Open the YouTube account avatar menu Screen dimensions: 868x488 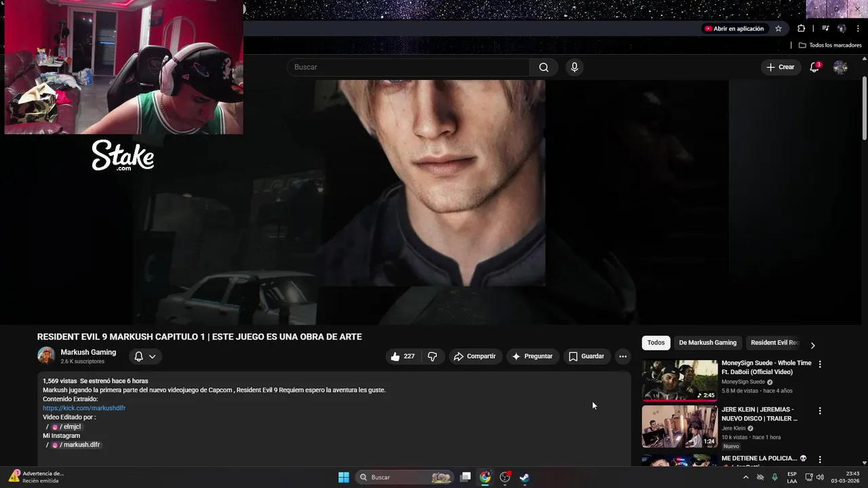[840, 67]
